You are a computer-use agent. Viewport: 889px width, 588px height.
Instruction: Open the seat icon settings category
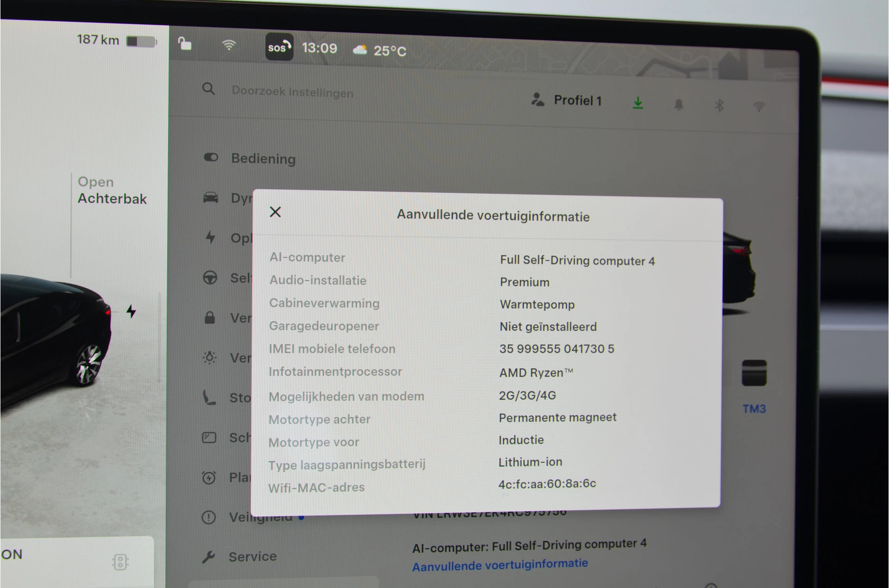pyautogui.click(x=209, y=397)
